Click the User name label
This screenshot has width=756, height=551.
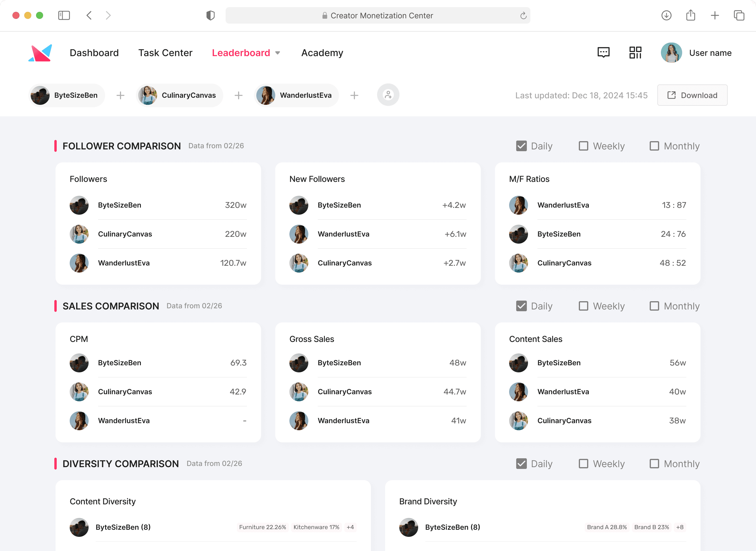tap(710, 53)
